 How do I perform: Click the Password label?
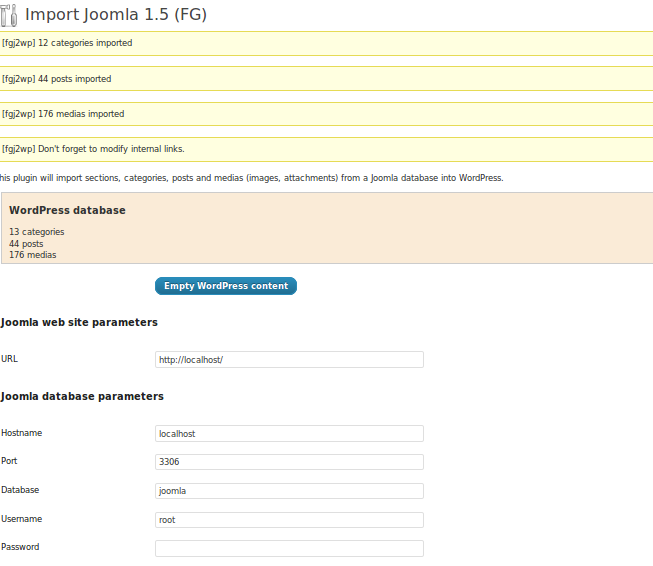[x=20, y=547]
